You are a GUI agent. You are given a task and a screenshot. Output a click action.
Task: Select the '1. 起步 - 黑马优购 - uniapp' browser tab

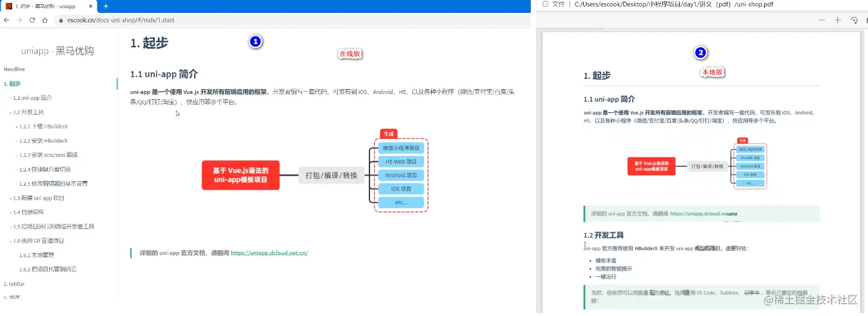point(49,6)
